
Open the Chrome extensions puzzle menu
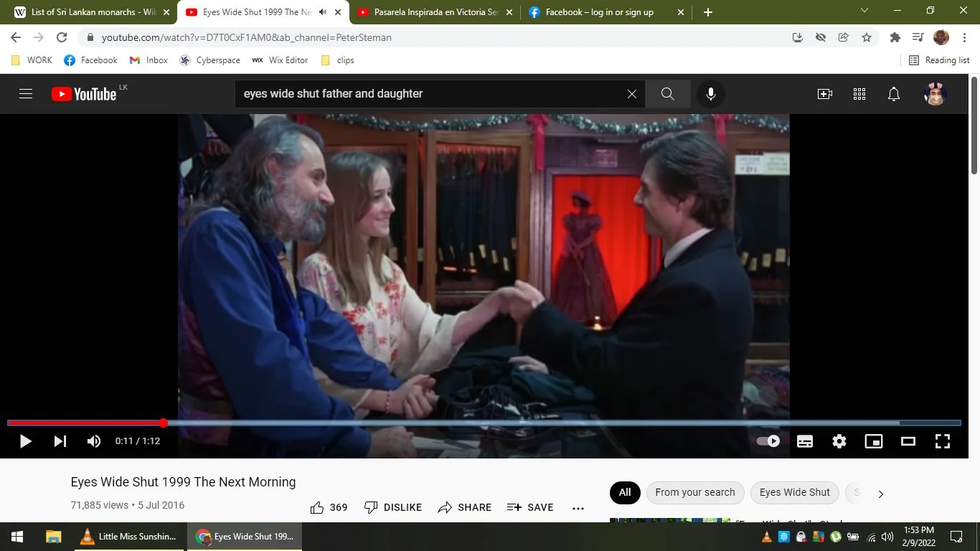(x=895, y=37)
